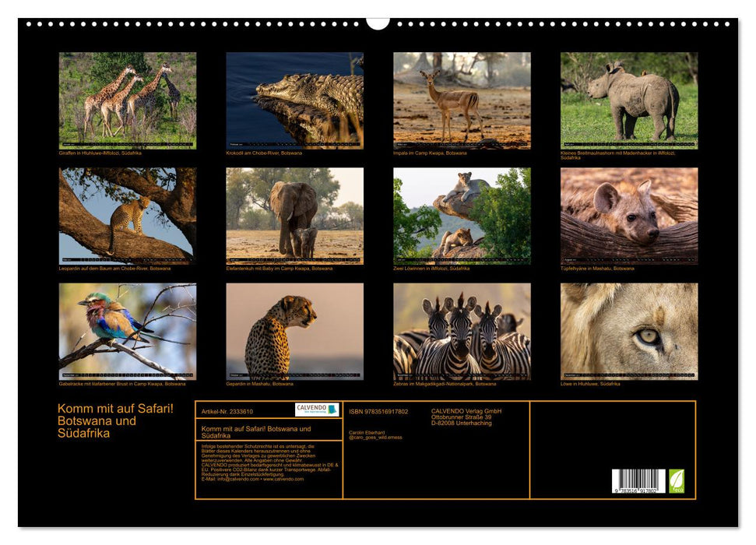Open the giraffes photo thumbnail

[x=128, y=100]
